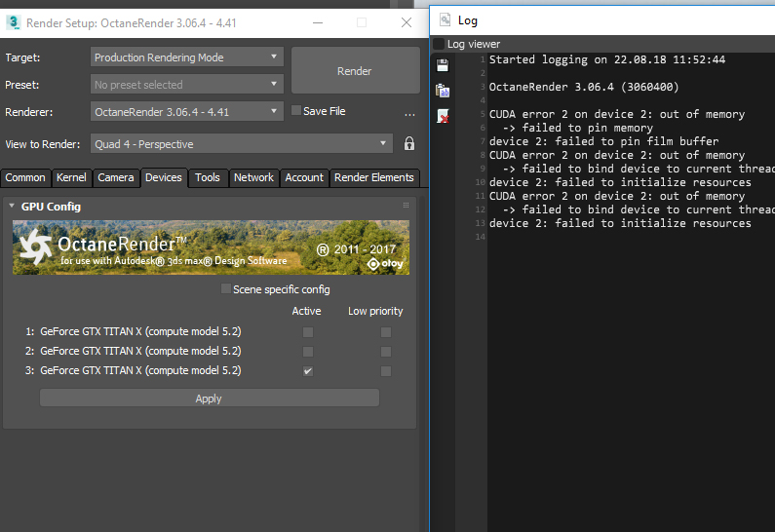Click log line 'Started logging on 22.08.18 11:52:44'
The width and height of the screenshot is (775, 532).
click(607, 59)
